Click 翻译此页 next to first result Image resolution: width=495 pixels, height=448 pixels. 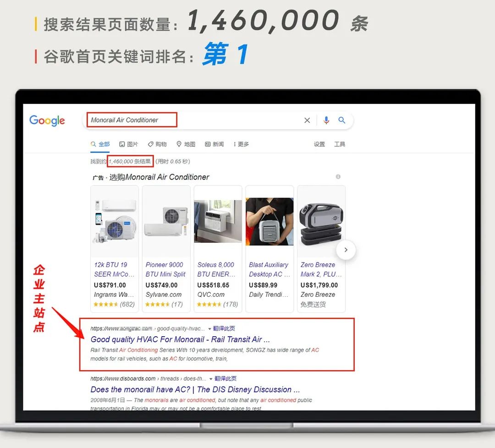(x=224, y=329)
